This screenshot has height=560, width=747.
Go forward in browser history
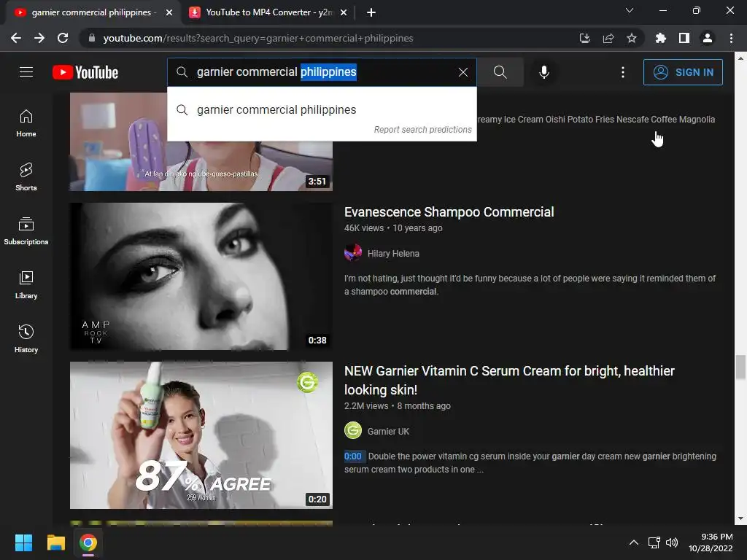coord(39,38)
